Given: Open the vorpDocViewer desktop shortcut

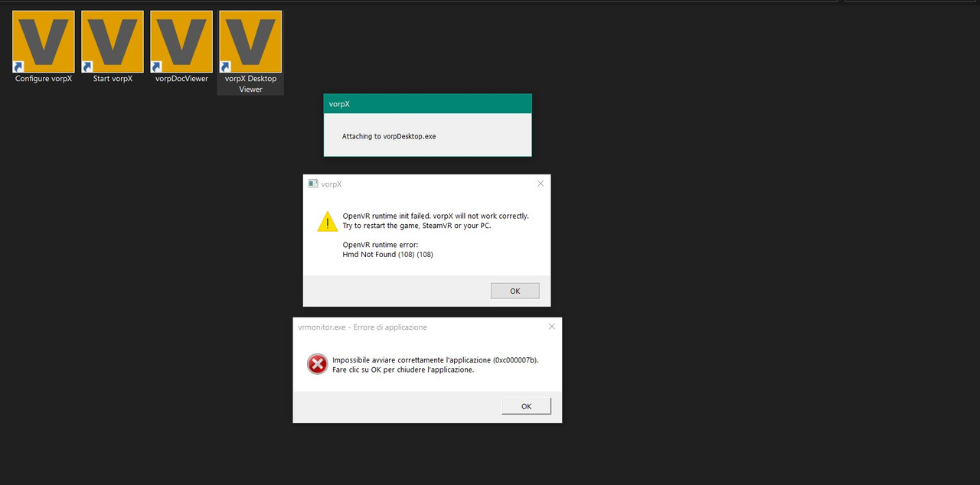Looking at the screenshot, I should tap(181, 47).
